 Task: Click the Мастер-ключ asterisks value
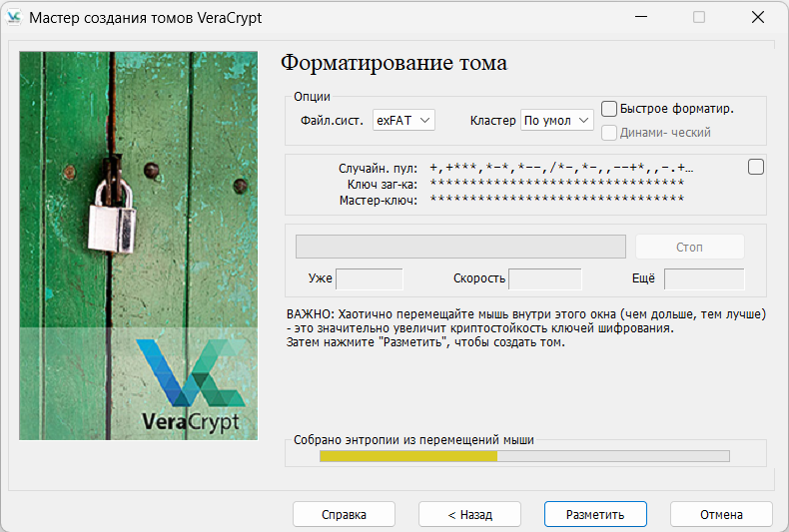(556, 199)
